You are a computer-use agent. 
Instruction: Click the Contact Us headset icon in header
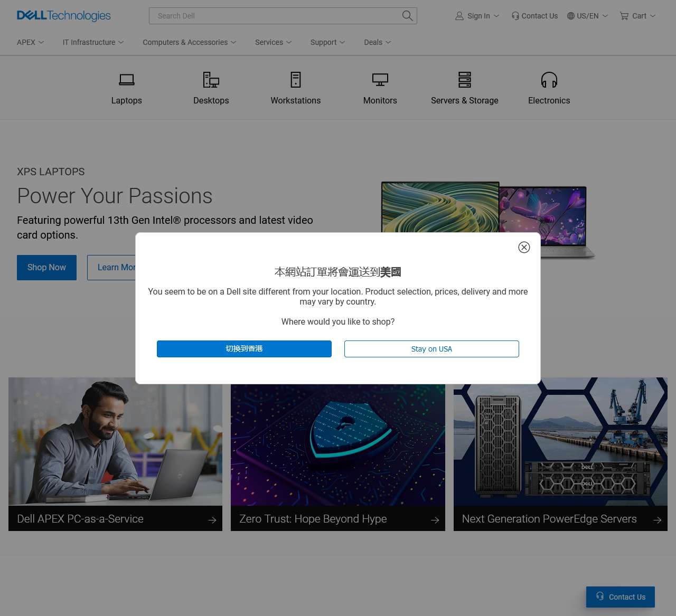pyautogui.click(x=515, y=16)
